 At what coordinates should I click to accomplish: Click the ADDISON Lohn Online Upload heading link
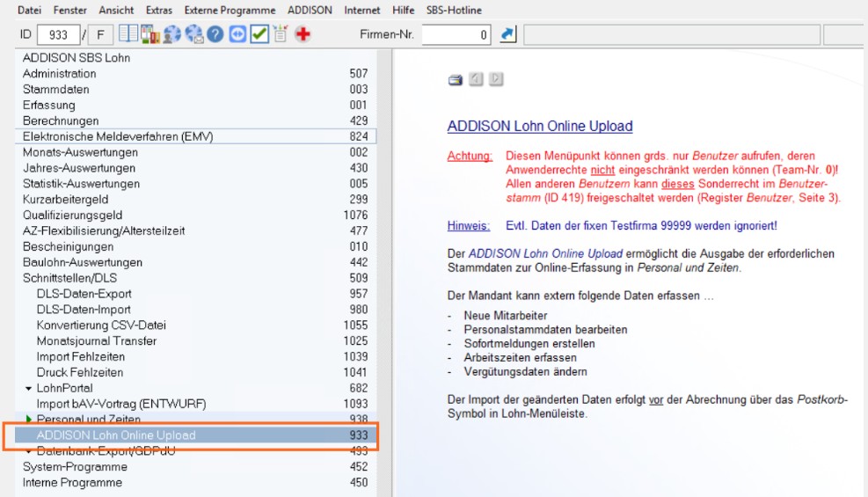click(x=540, y=126)
